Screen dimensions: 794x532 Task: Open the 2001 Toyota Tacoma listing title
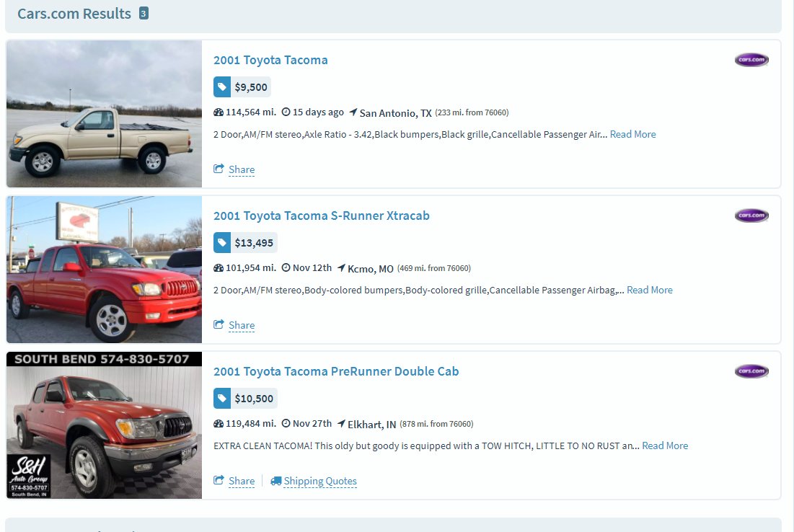[x=270, y=60]
